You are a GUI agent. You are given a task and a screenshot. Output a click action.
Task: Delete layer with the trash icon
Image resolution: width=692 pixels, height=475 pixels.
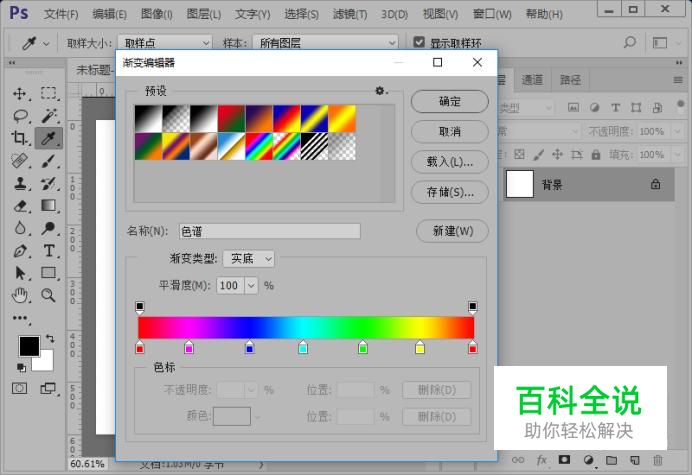658,460
